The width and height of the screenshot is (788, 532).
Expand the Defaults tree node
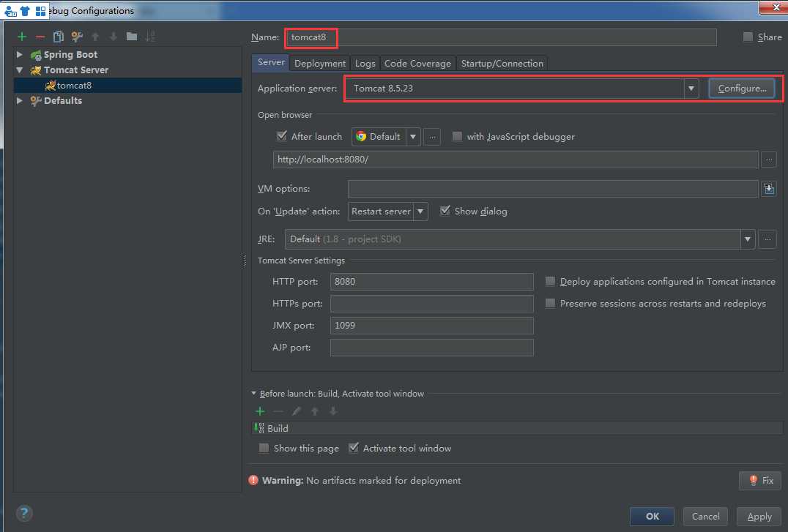tap(19, 100)
